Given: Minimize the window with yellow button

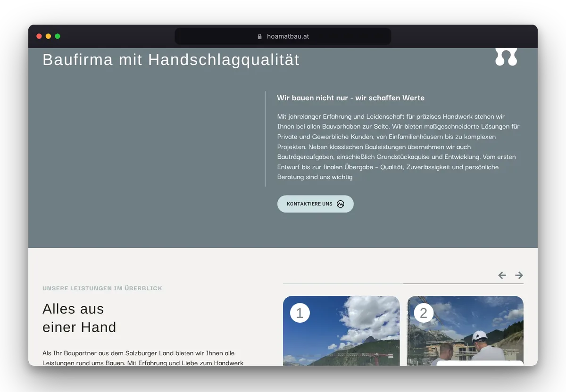Looking at the screenshot, I should click(48, 36).
